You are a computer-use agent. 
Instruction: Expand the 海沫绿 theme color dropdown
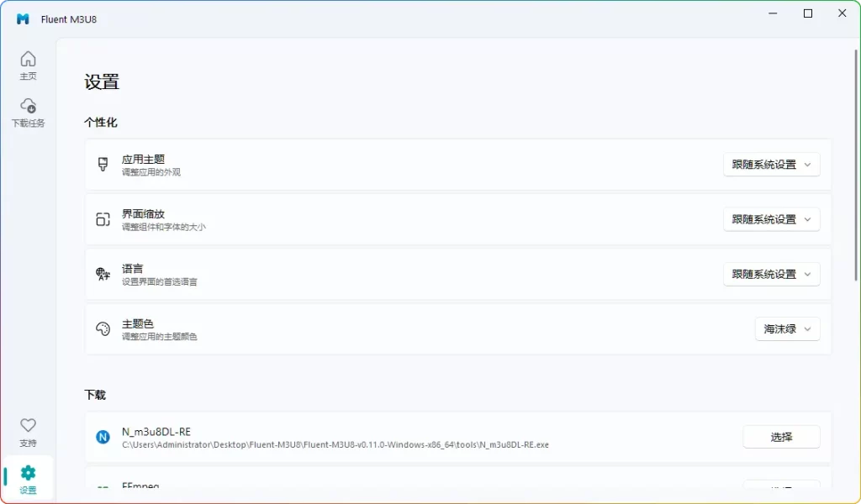click(787, 329)
